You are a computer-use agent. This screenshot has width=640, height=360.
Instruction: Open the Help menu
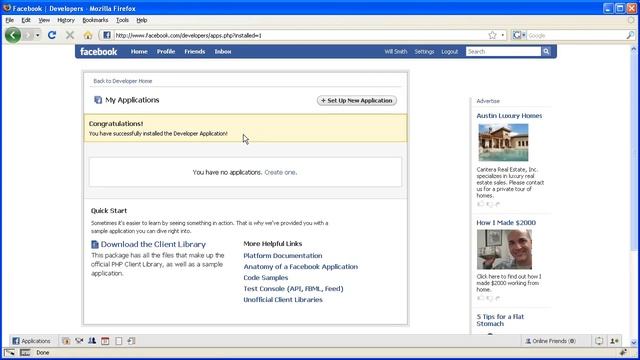tap(142, 20)
